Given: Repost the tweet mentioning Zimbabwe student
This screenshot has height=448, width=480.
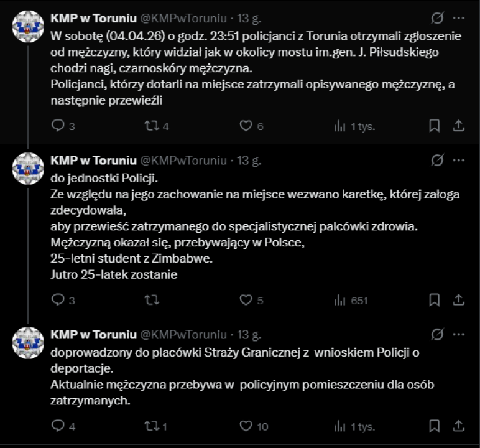Looking at the screenshot, I should (x=151, y=301).
